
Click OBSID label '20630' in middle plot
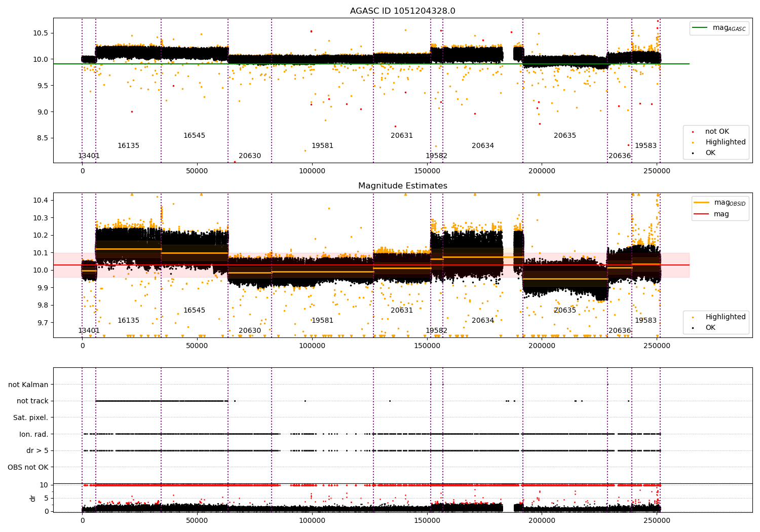tap(250, 331)
